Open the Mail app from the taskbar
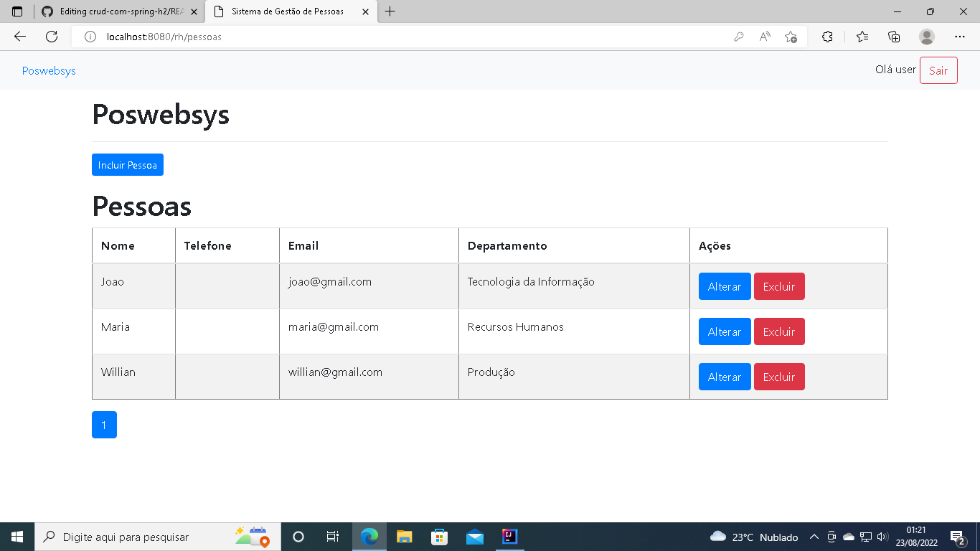Screen dimensions: 980x551 [x=474, y=537]
